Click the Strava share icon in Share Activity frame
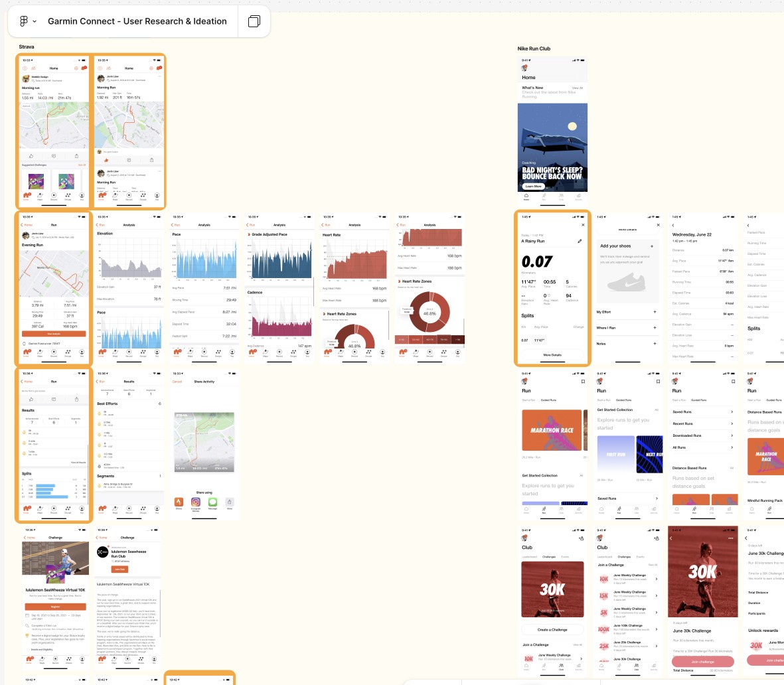The width and height of the screenshot is (784, 685). (x=179, y=502)
